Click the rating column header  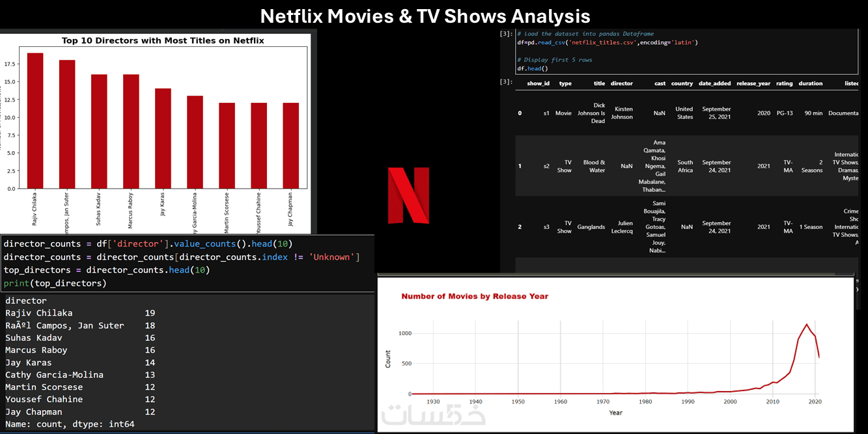click(x=784, y=83)
